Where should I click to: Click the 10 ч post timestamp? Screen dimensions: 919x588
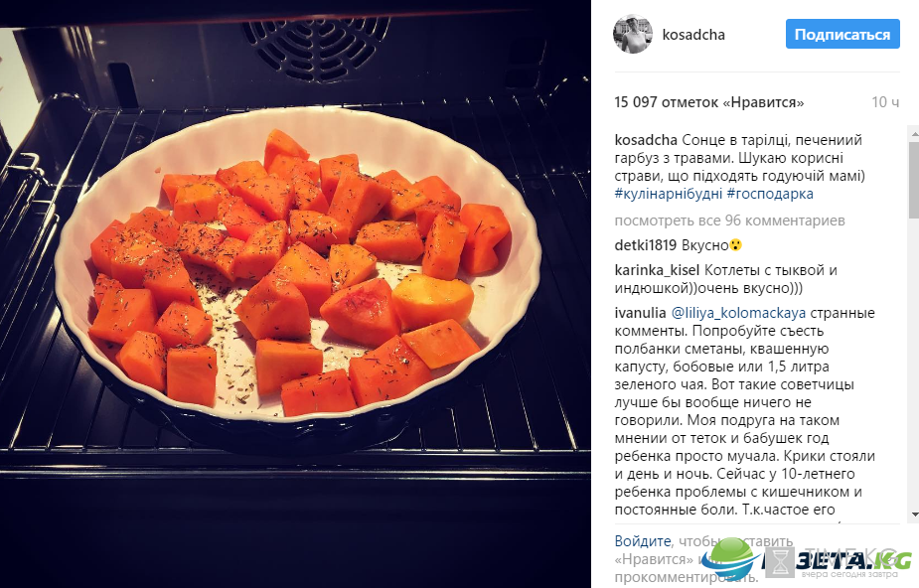pos(885,102)
